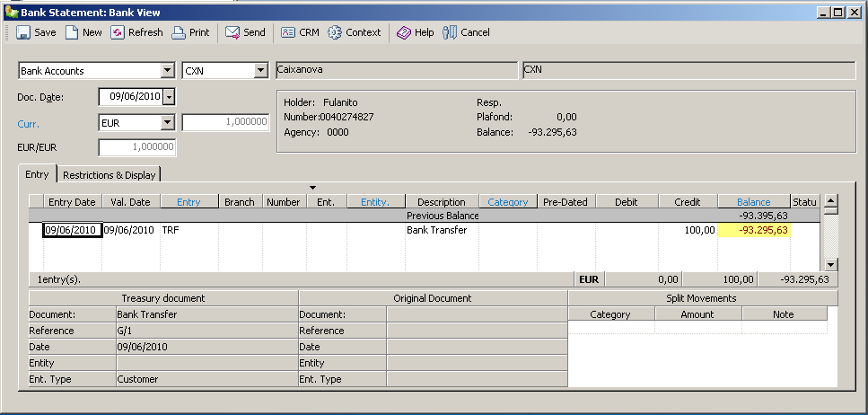Open the Doc. Date calendar dropdown

coord(169,97)
